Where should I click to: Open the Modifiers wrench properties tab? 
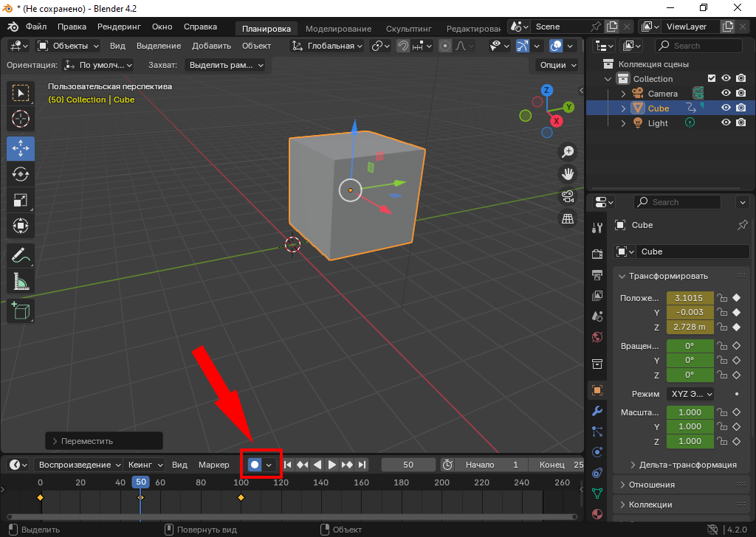597,411
